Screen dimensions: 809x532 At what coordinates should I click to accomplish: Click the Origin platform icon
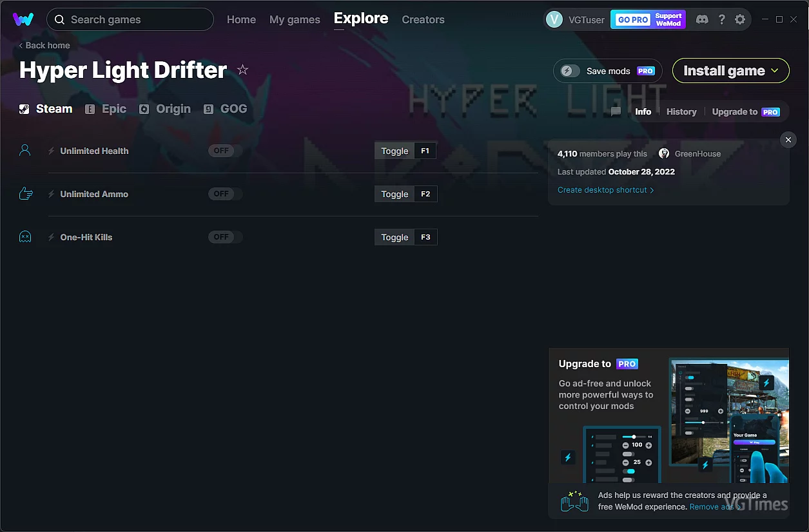tap(144, 109)
